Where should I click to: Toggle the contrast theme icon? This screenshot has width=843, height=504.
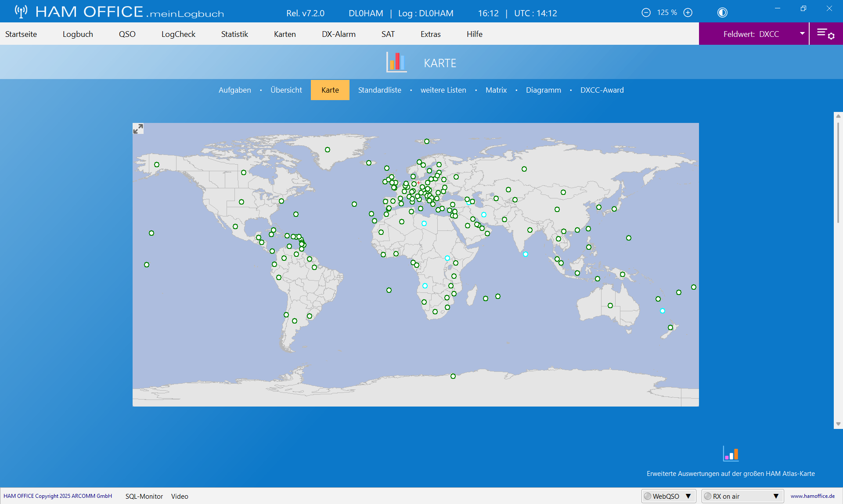click(722, 13)
